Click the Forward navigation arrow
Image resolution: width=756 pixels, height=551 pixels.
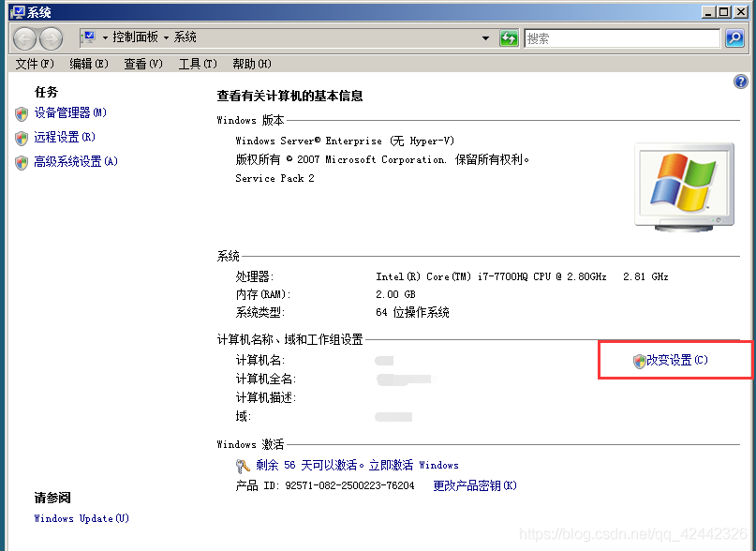[x=52, y=38]
